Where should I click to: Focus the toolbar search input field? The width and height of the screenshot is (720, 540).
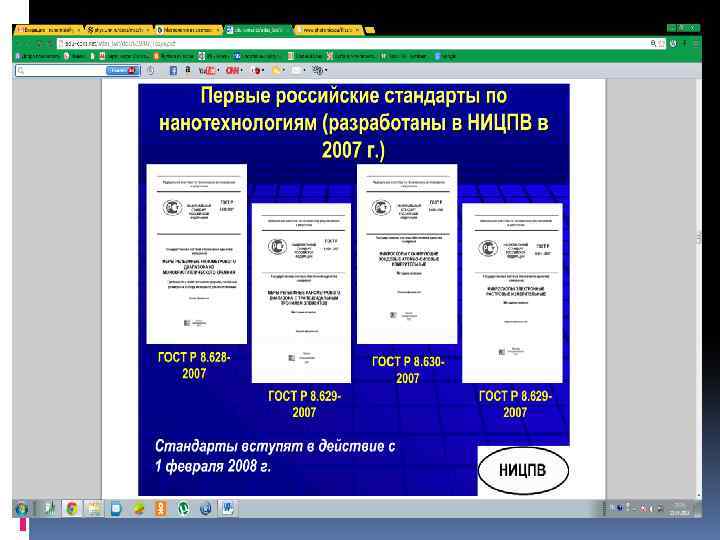coord(61,70)
